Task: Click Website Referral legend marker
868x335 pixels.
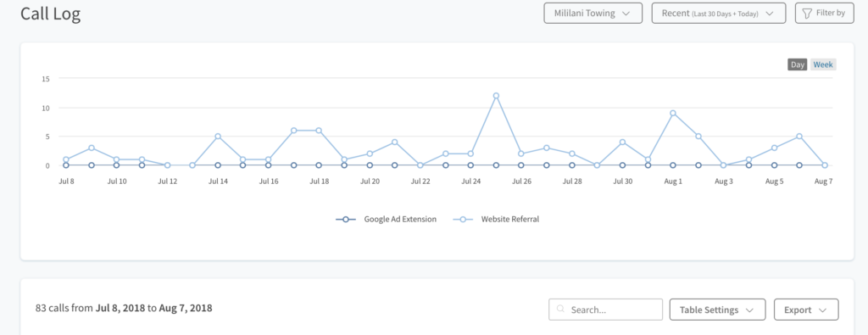Action: 463,220
